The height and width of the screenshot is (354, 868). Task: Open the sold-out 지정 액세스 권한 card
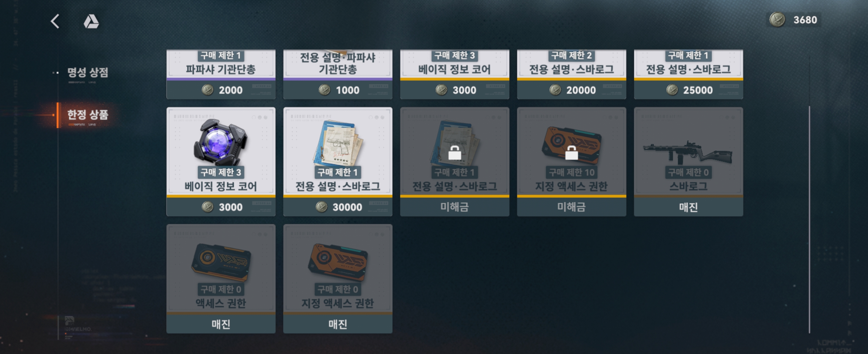pyautogui.click(x=338, y=279)
